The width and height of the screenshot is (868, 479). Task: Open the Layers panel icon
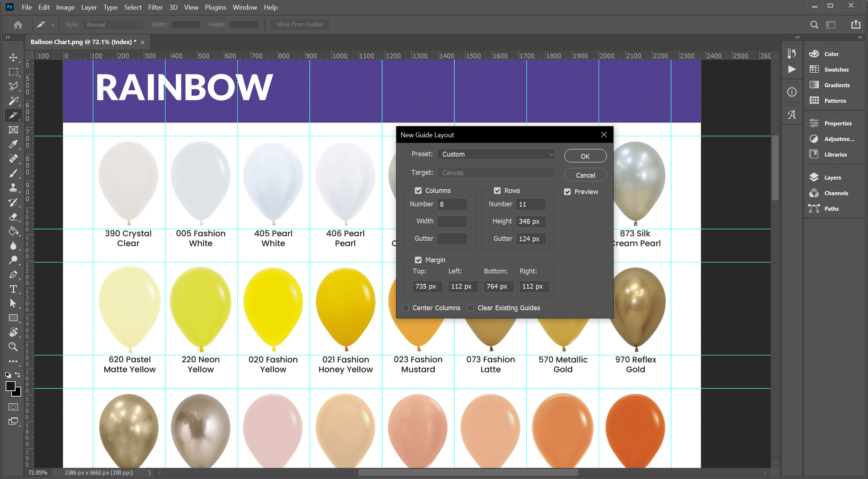point(814,177)
